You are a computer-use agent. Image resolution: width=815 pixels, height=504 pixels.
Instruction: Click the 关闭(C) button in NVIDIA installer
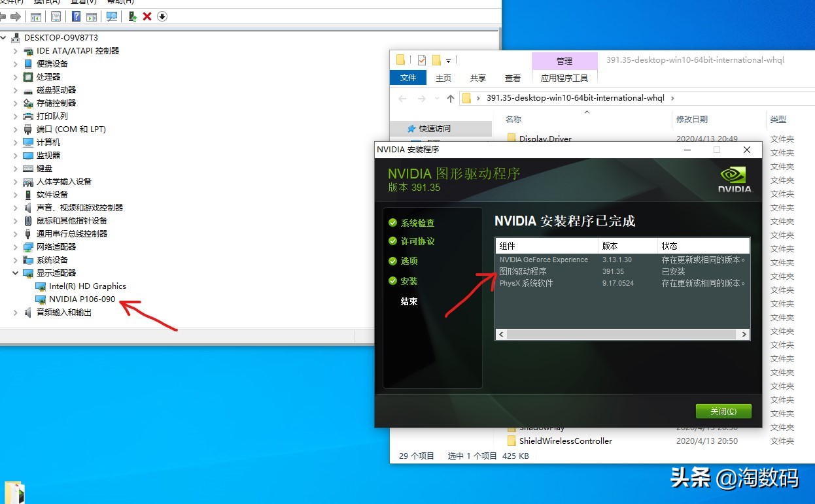[723, 411]
